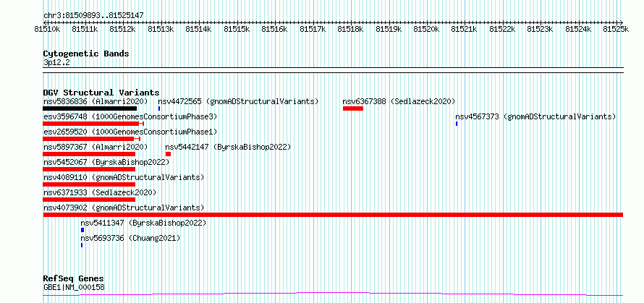Select the red esv3596748 variant bar
Image resolution: width=644 pixels, height=303 pixels.
93,124
